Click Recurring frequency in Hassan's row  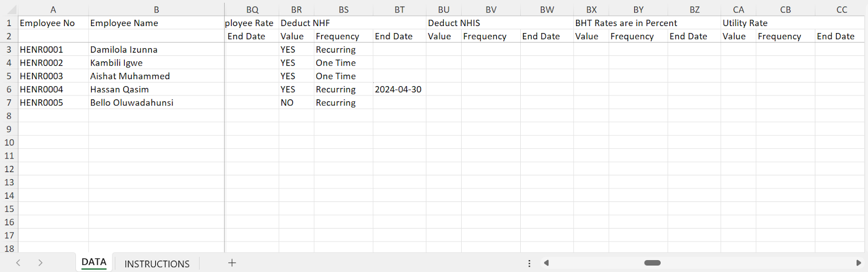[343, 89]
